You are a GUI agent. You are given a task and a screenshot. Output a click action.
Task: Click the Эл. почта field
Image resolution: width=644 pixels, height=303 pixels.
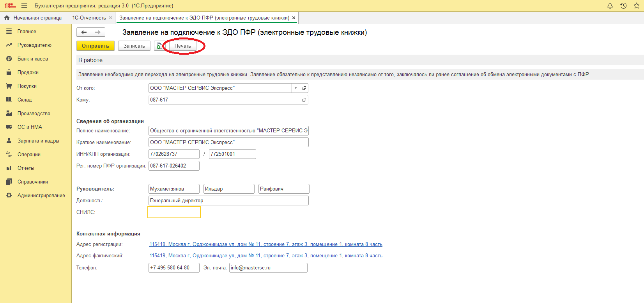click(x=268, y=268)
